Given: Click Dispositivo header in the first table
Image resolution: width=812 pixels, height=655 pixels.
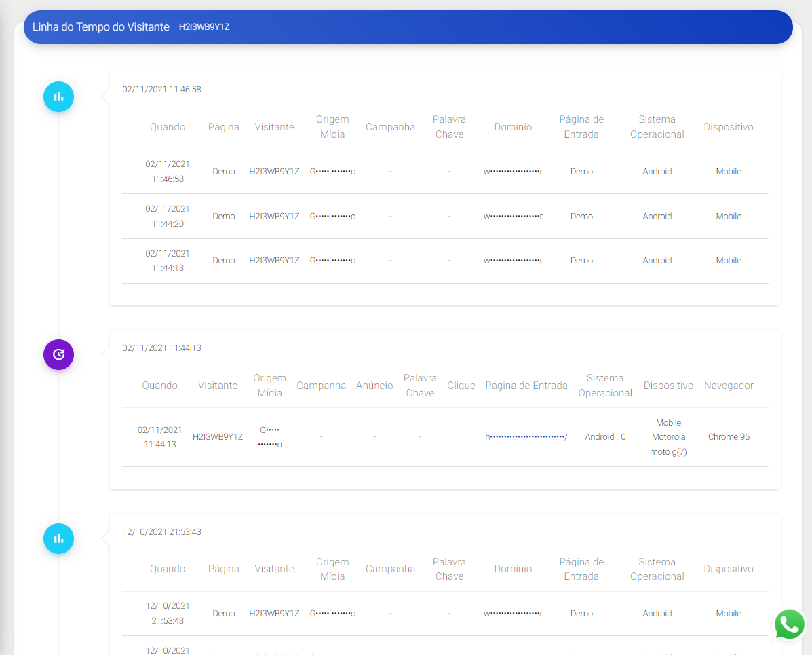Looking at the screenshot, I should [x=728, y=127].
